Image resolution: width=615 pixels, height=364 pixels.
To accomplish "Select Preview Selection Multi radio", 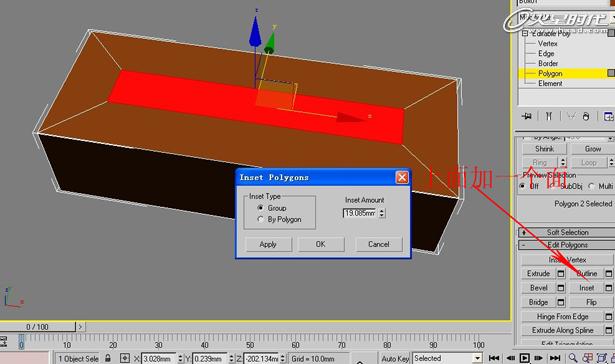I will (591, 186).
